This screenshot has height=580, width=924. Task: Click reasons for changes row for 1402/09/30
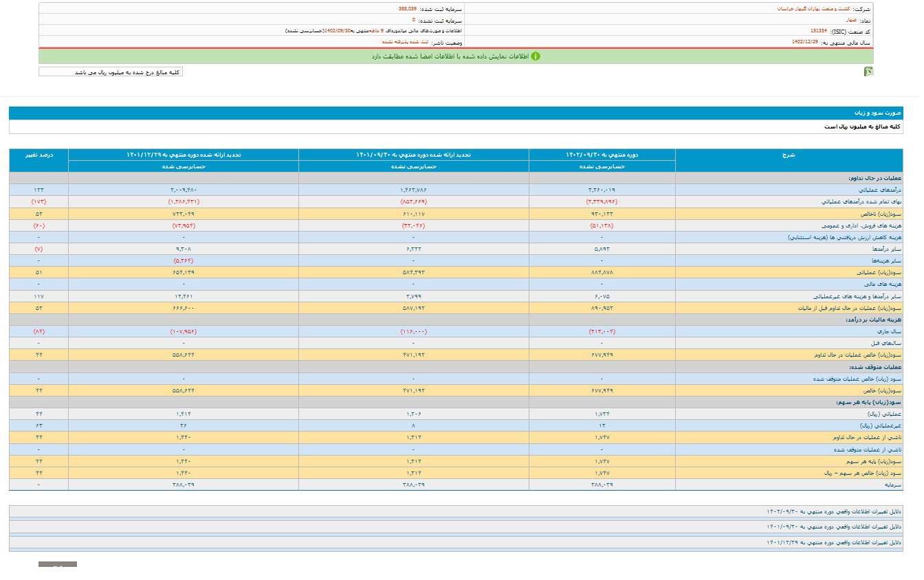(833, 512)
